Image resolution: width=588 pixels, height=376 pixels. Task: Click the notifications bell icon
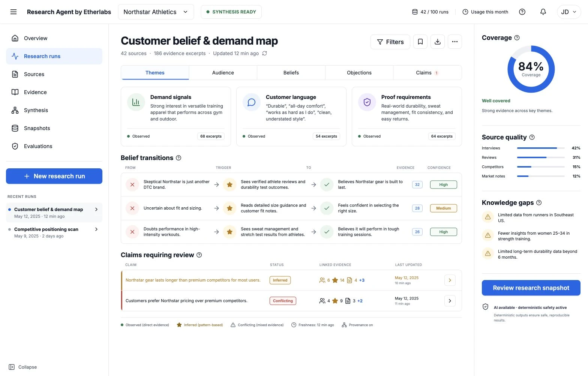click(543, 12)
